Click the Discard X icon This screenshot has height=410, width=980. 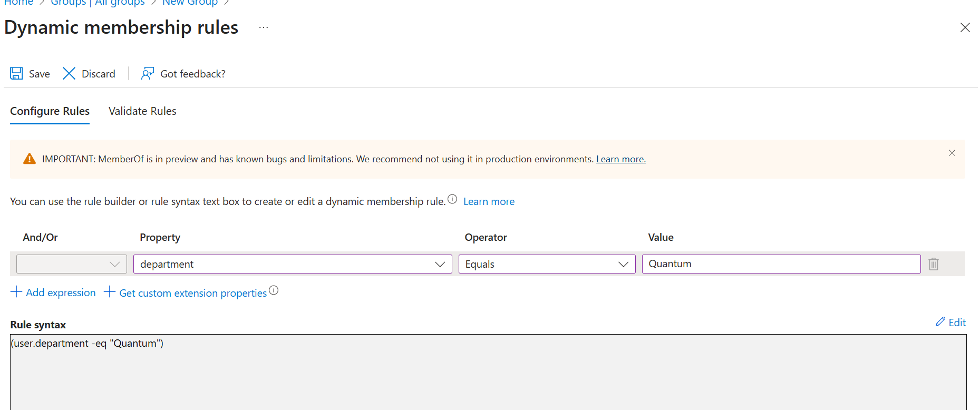69,73
